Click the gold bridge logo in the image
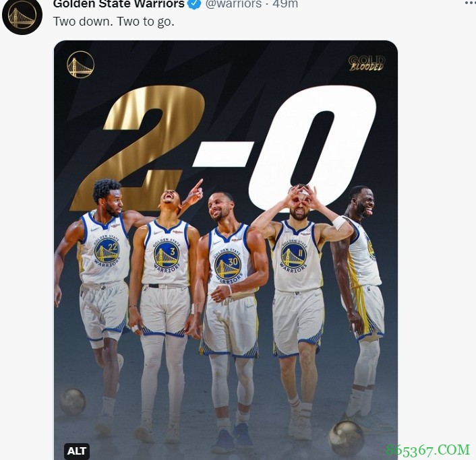476x460 pixels. coord(80,65)
